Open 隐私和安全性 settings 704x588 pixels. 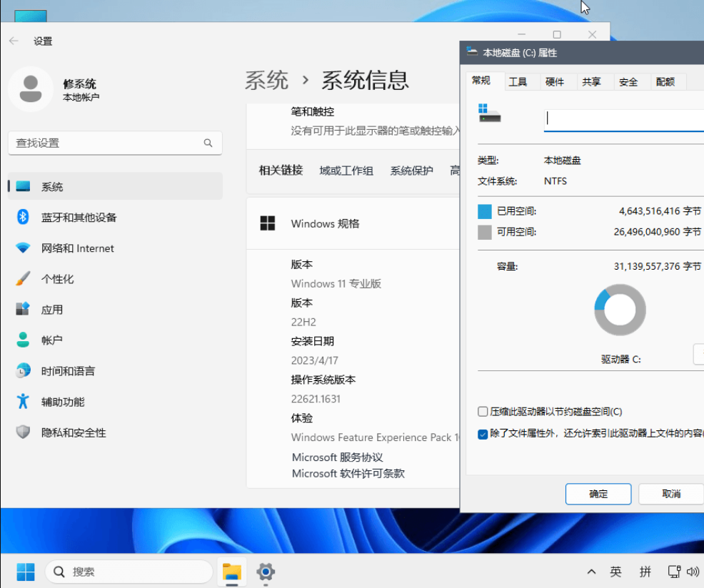tap(116, 432)
